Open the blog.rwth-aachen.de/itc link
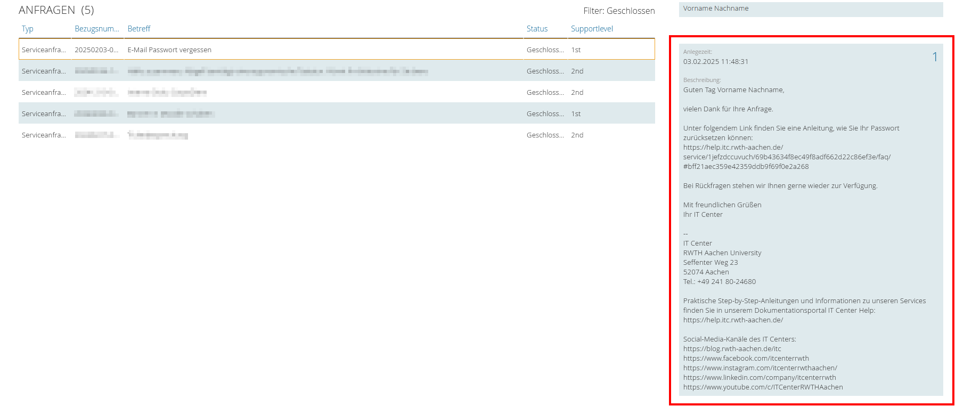 (732, 349)
